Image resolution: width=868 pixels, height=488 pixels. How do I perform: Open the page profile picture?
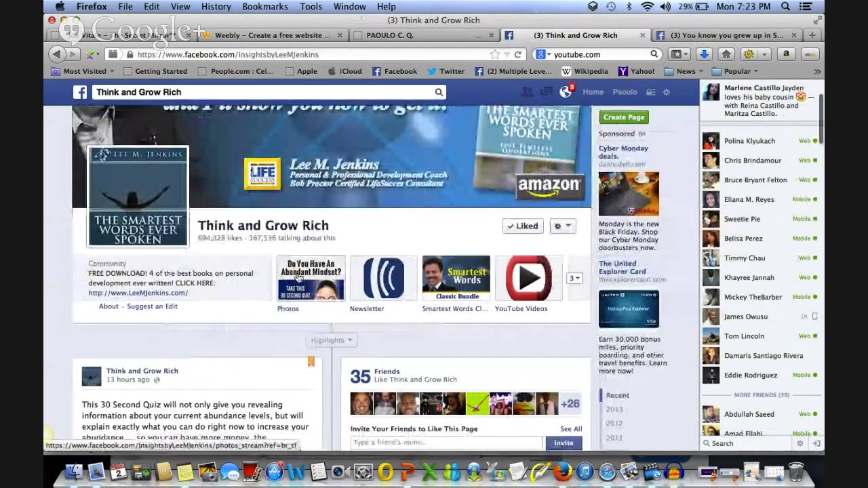pyautogui.click(x=138, y=197)
